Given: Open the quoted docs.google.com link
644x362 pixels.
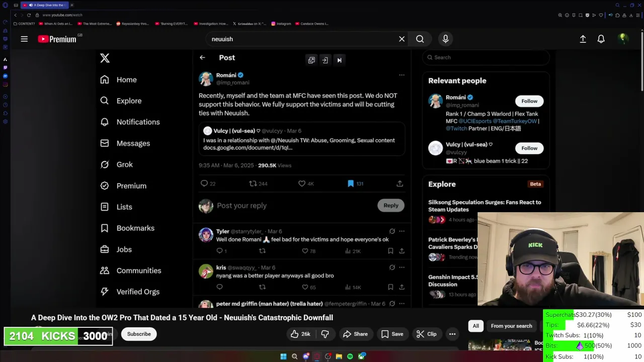Looking at the screenshot, I should [248, 148].
